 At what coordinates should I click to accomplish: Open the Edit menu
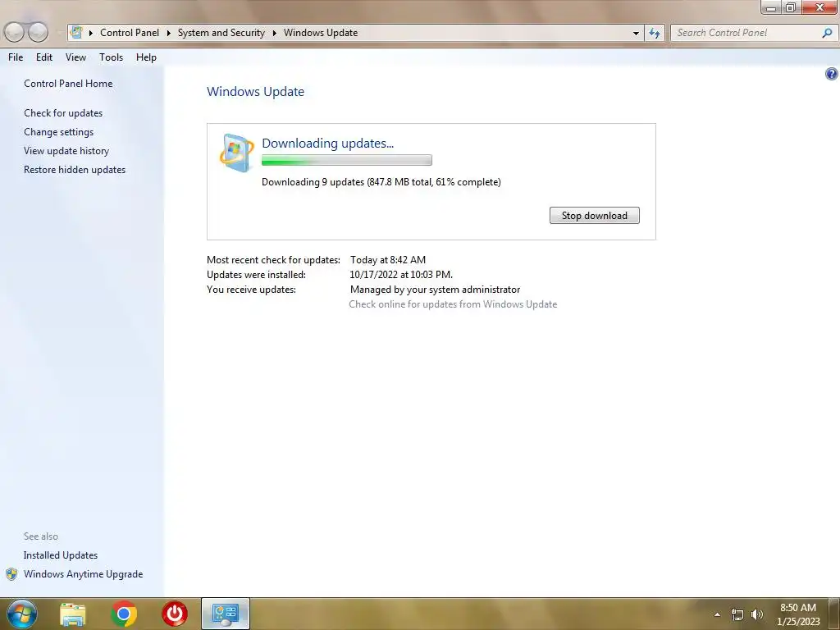click(44, 57)
